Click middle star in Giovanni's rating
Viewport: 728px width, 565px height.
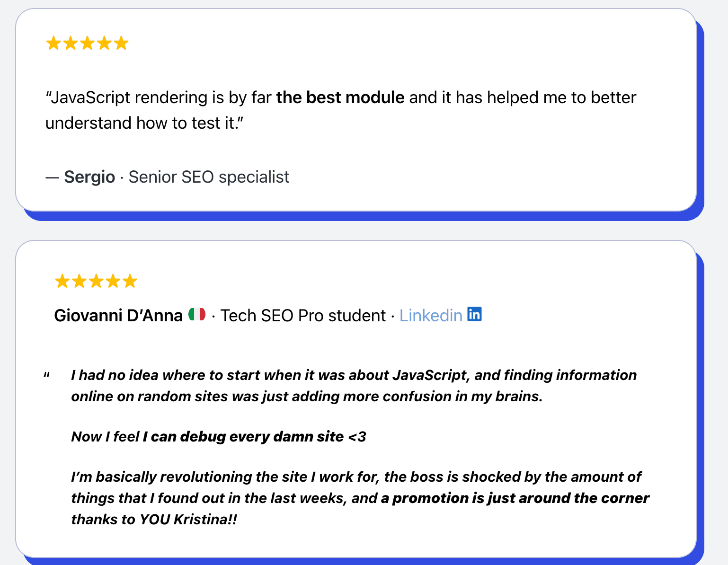coord(96,282)
